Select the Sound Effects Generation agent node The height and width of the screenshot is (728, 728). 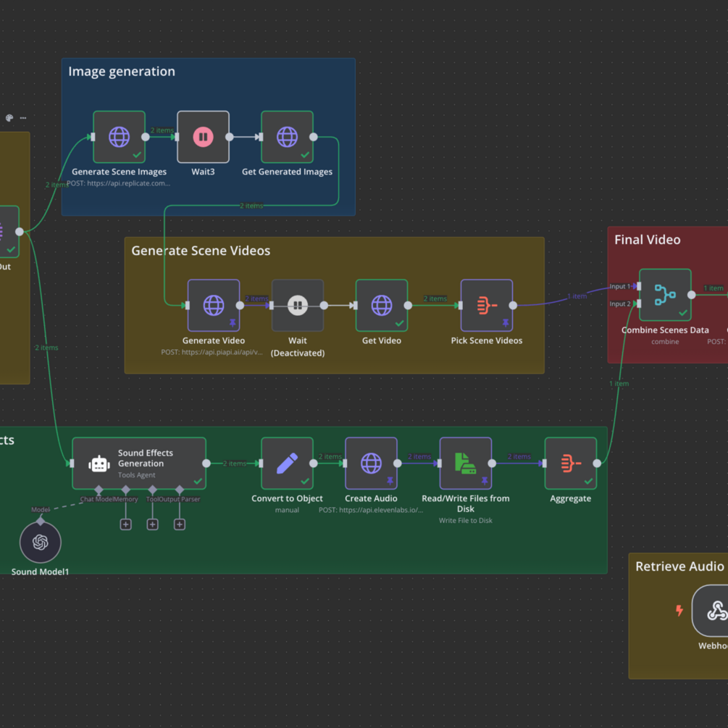(139, 463)
